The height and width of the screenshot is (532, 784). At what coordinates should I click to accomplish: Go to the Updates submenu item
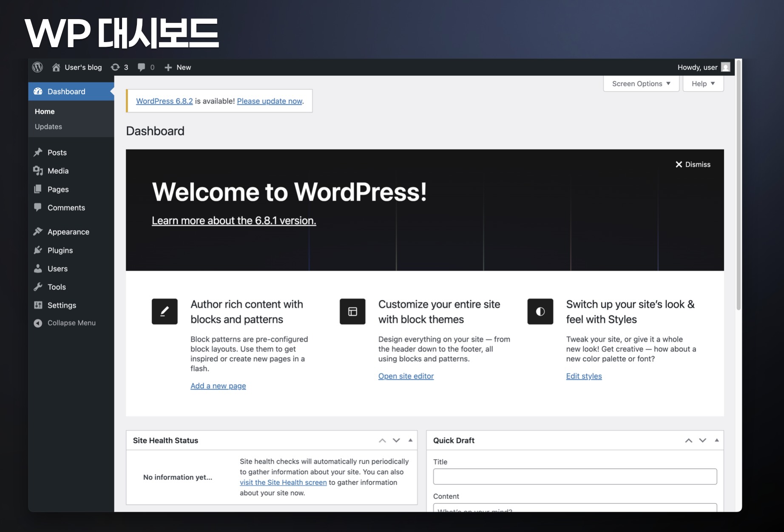click(x=48, y=127)
